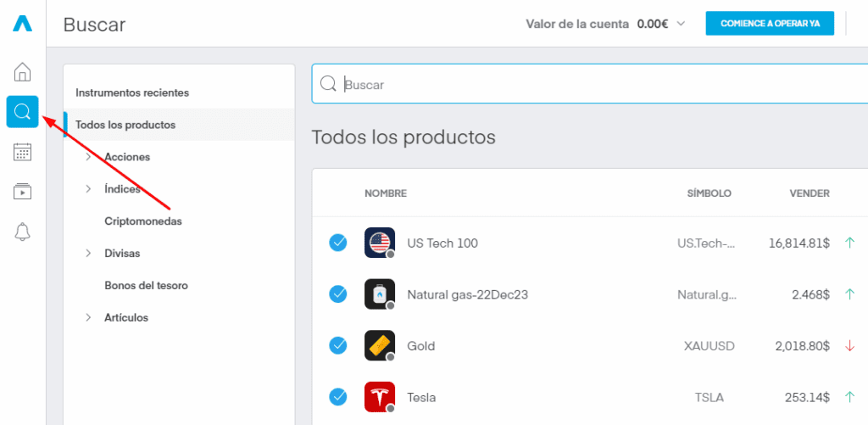The width and height of the screenshot is (868, 425).
Task: Sort by the SÍMBOLO column header
Action: [x=709, y=193]
